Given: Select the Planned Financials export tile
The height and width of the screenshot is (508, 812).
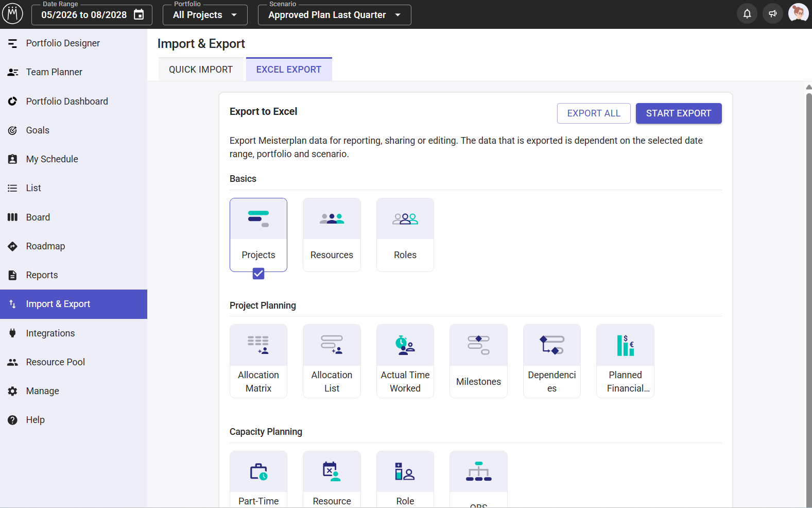Looking at the screenshot, I should (625, 361).
